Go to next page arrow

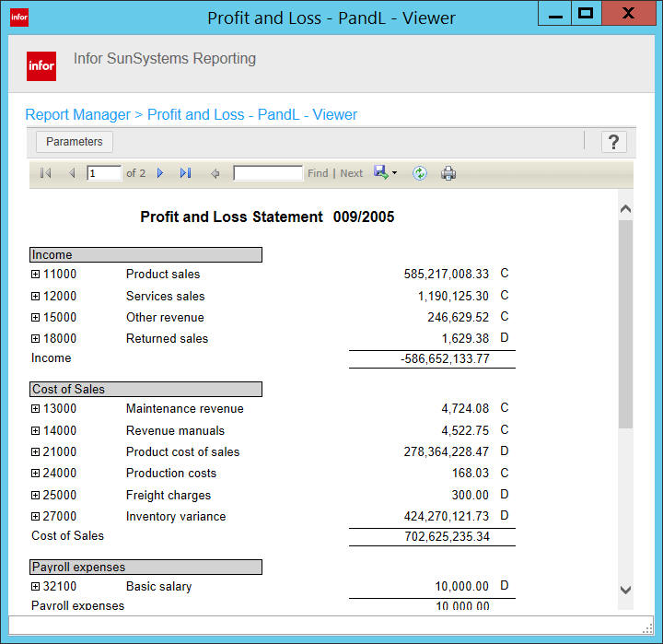point(160,173)
